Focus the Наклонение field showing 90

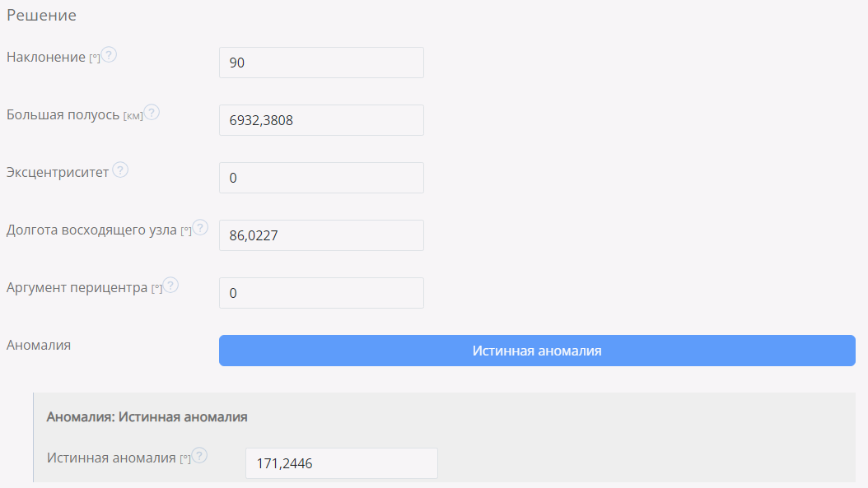tap(321, 63)
